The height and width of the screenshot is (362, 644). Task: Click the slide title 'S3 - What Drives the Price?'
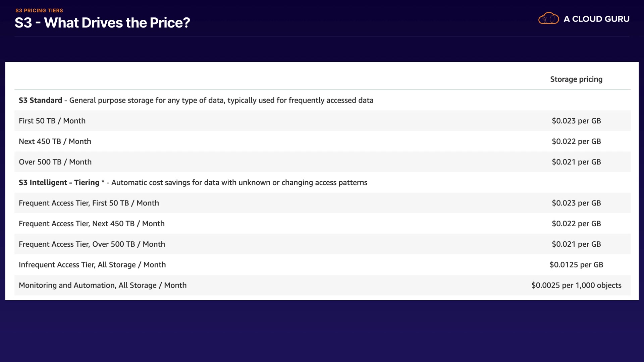click(102, 23)
